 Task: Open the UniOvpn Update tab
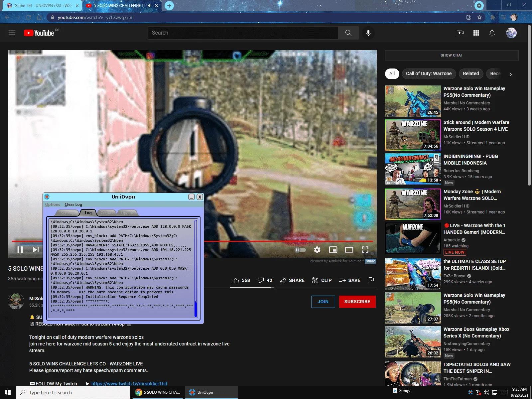pyautogui.click(x=127, y=213)
